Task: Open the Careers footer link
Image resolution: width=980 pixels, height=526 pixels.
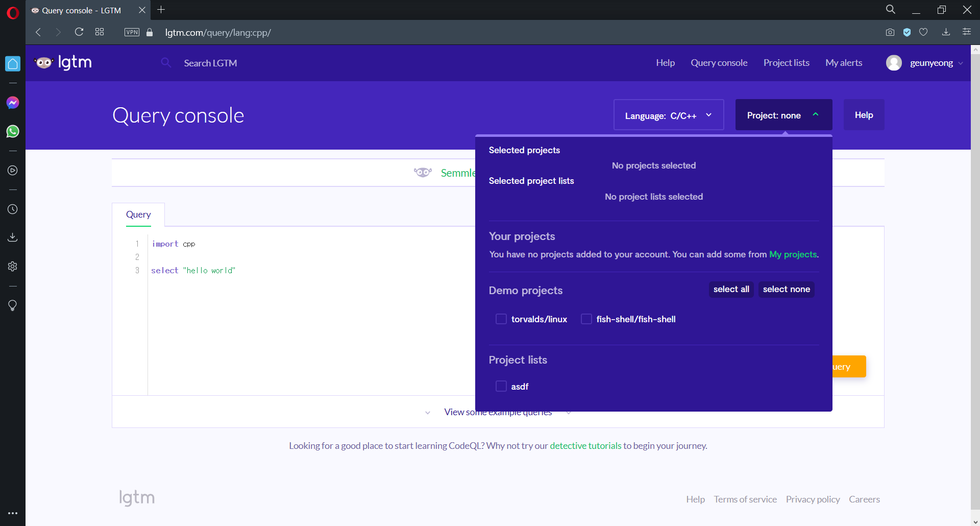Action: click(864, 499)
